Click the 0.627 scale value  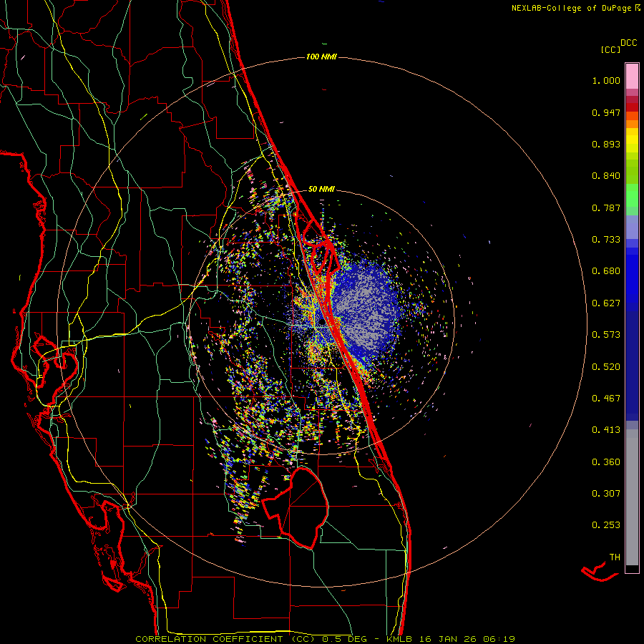606,303
